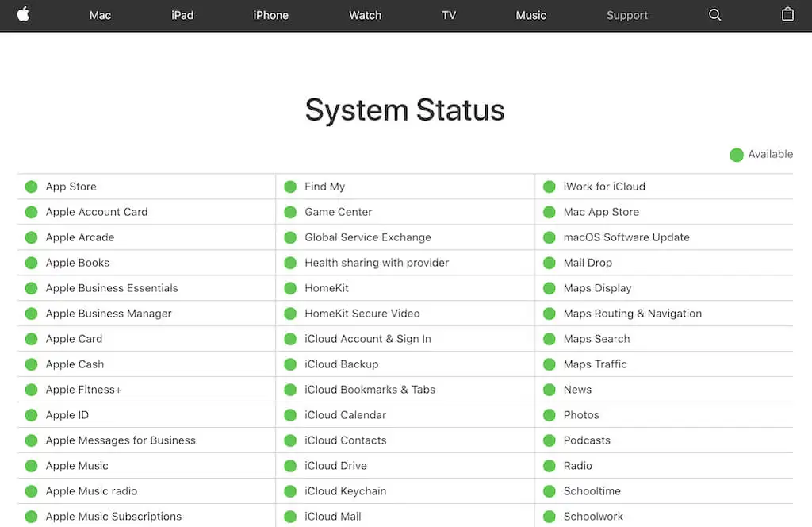
Task: Open the iPhone menu item
Action: [270, 16]
